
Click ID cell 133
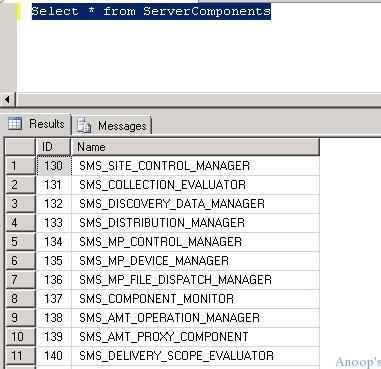pyautogui.click(x=54, y=223)
